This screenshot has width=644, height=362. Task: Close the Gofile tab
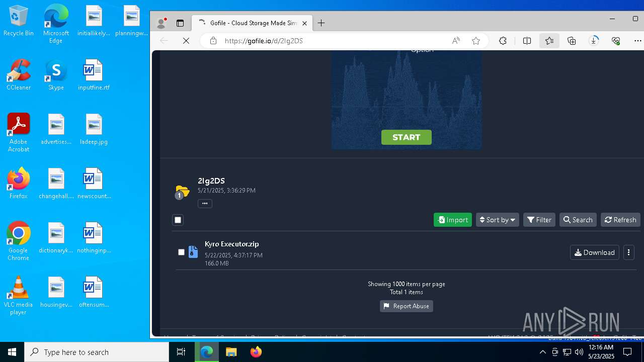(304, 23)
